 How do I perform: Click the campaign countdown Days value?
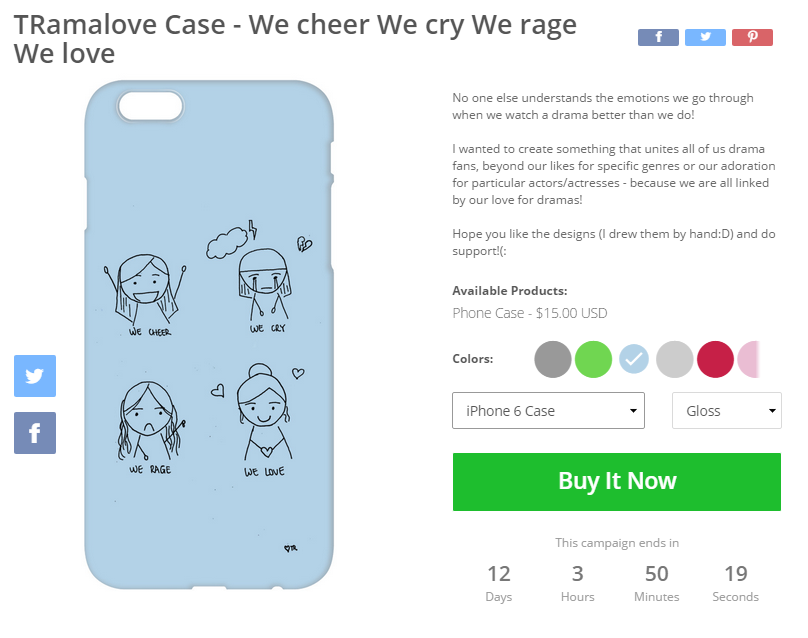[498, 575]
